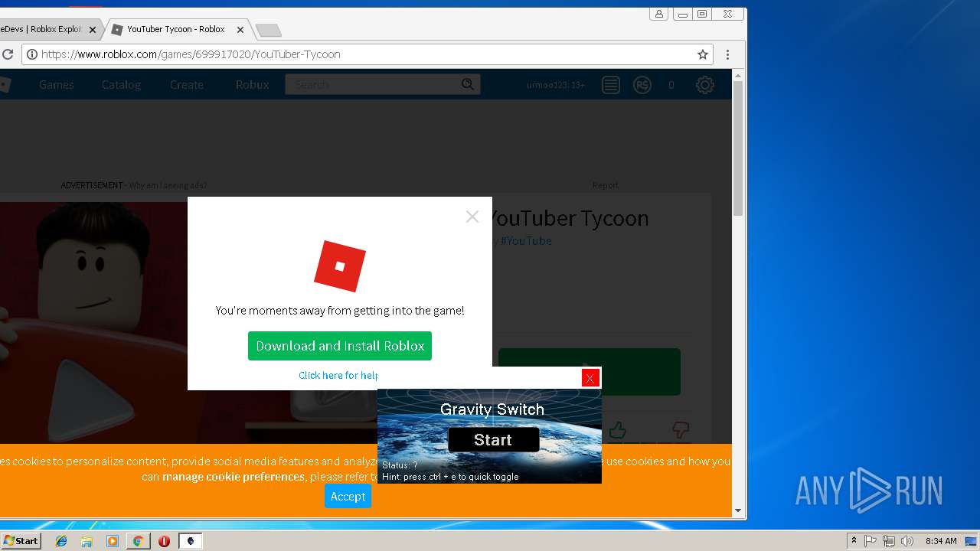Click the thumbs down dislike icon
The height and width of the screenshot is (551, 980).
click(681, 430)
